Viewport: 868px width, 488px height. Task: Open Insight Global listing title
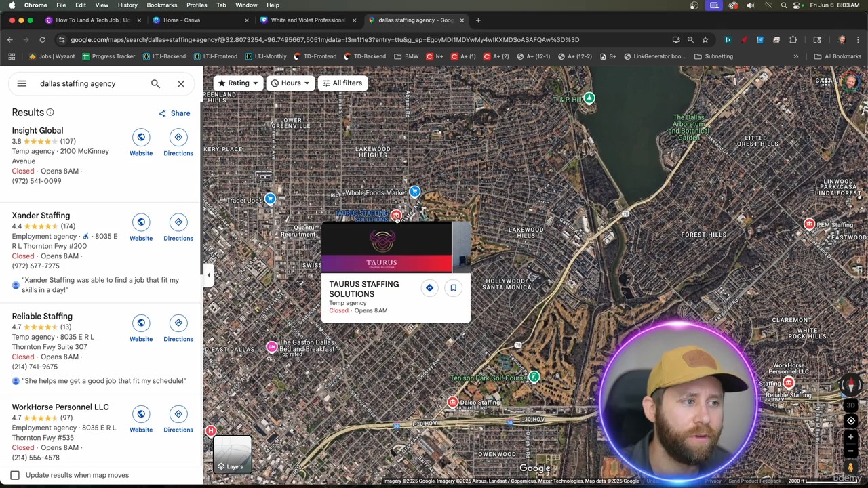[37, 131]
